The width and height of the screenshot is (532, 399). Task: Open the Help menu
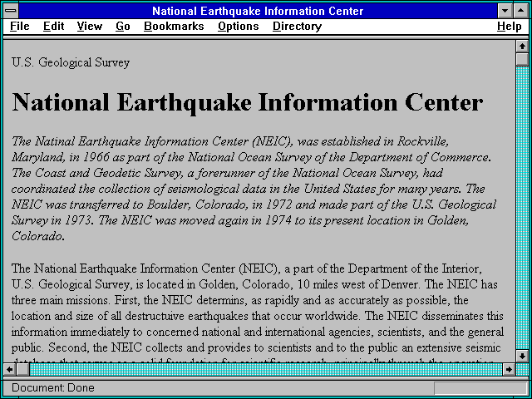coord(510,26)
